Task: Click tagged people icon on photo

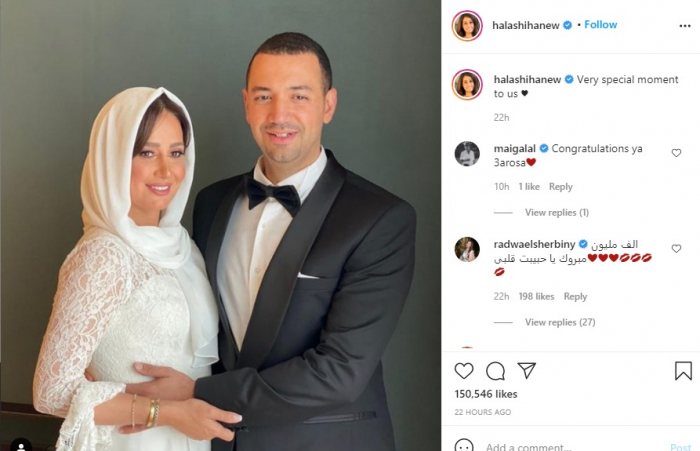Action: 21,445
